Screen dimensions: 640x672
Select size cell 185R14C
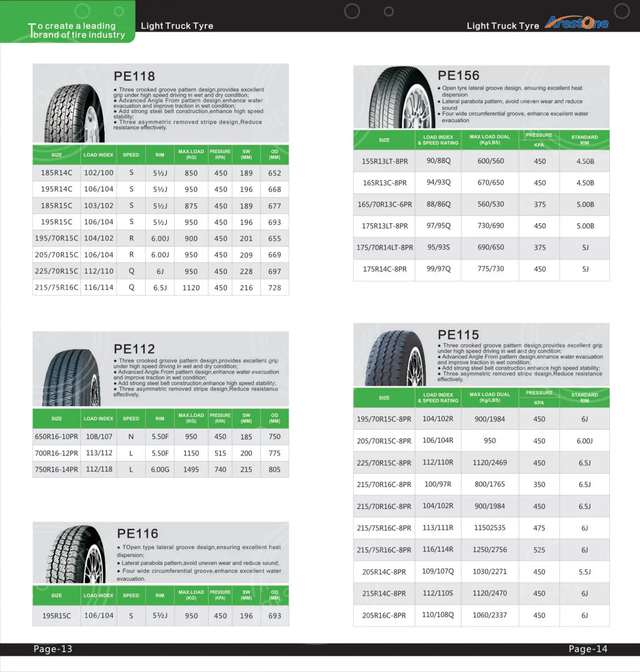pos(56,173)
